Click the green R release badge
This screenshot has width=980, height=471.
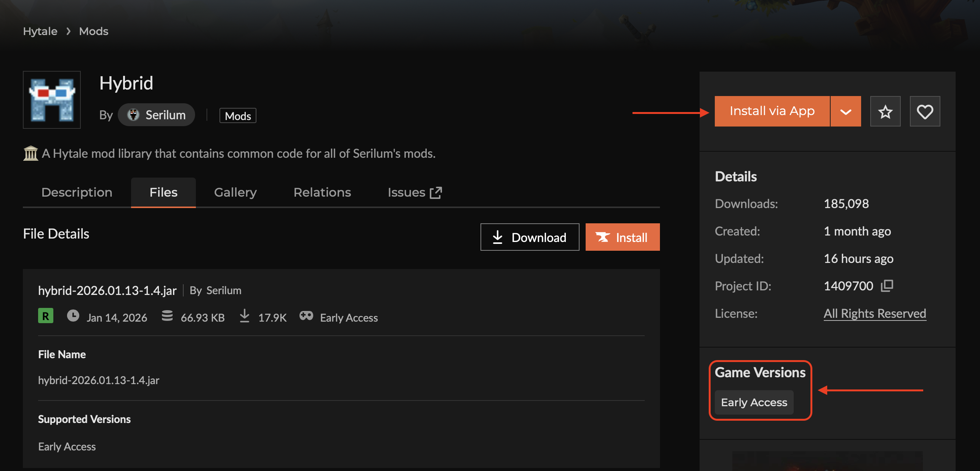click(46, 316)
